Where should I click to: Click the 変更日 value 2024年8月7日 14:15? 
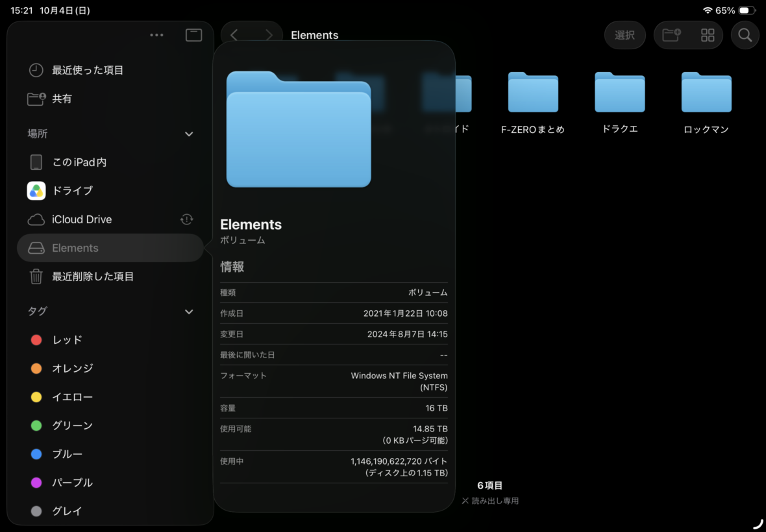pos(408,334)
